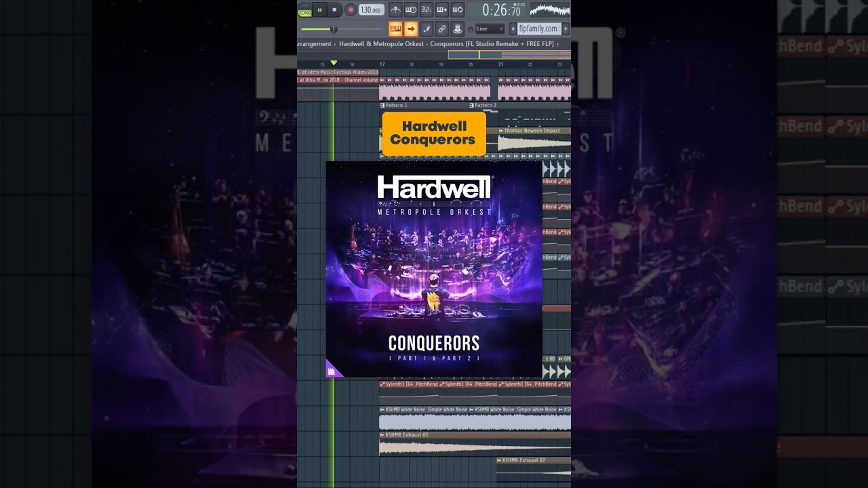The image size is (868, 488).
Task: Click the chain link icon in toolbar
Action: pyautogui.click(x=442, y=28)
